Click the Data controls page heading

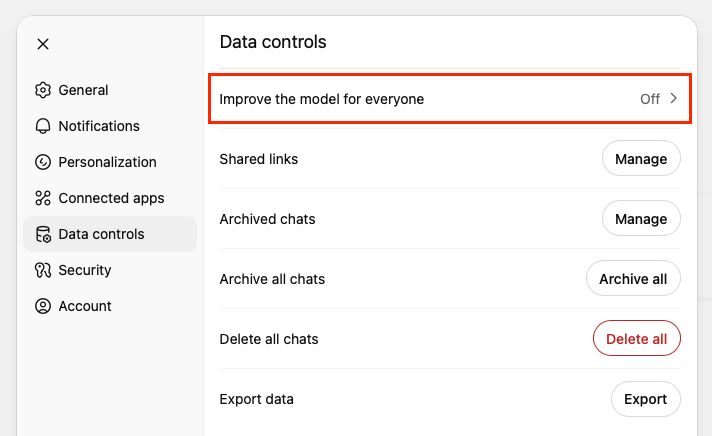tap(273, 42)
